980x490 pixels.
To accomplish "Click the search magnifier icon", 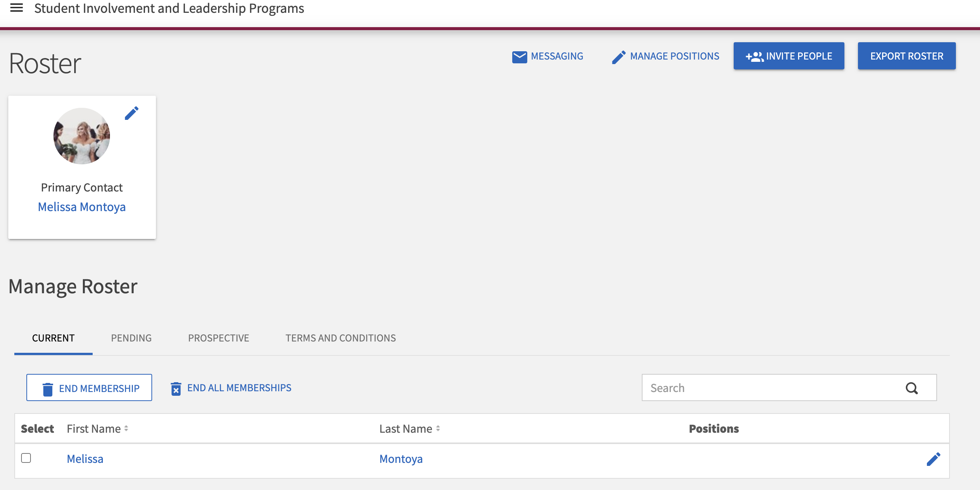I will pyautogui.click(x=912, y=388).
